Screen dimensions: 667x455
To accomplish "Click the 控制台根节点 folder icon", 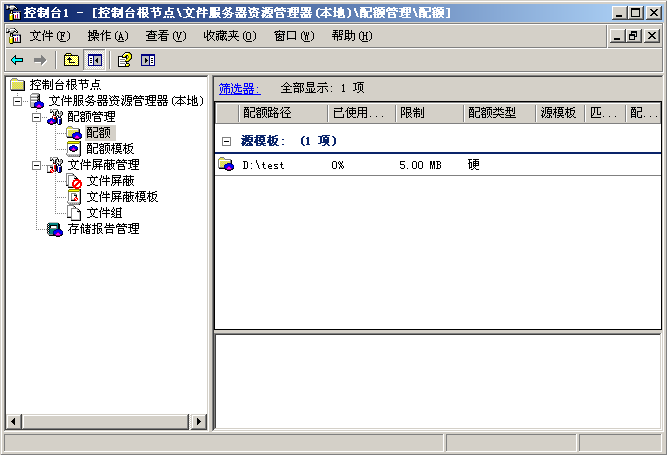I will 17,85.
